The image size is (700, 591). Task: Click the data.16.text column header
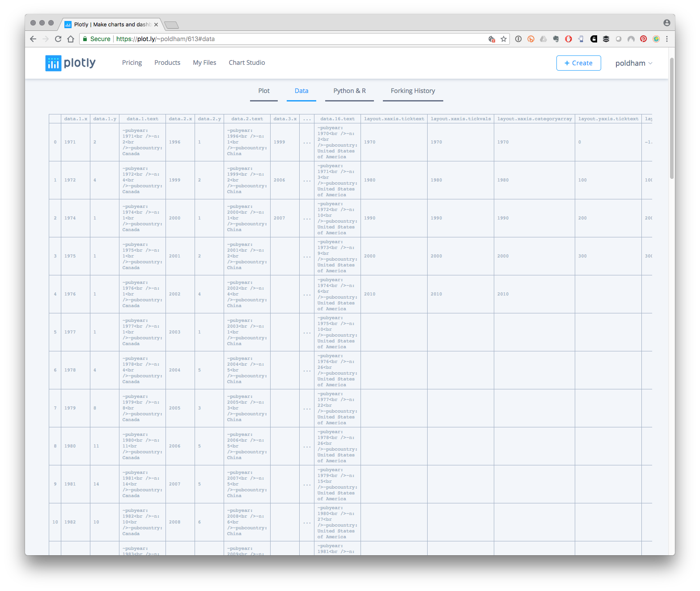click(337, 119)
